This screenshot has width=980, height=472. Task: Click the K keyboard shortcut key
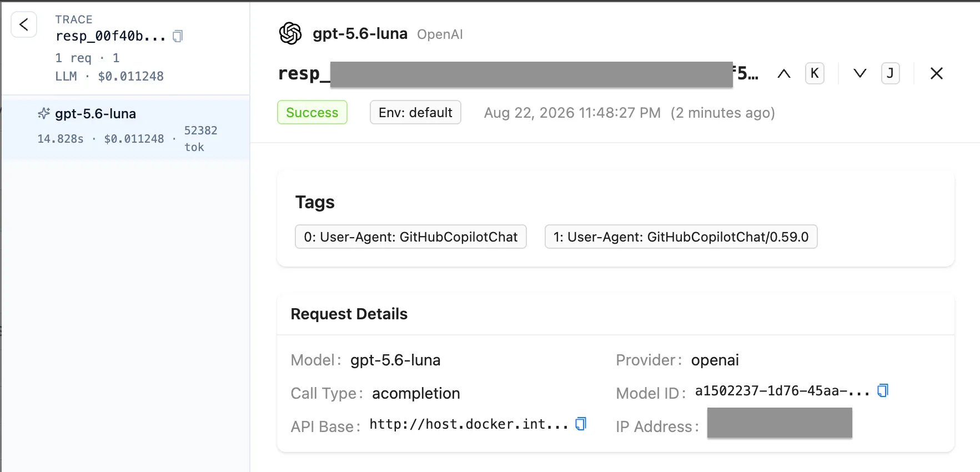(815, 73)
